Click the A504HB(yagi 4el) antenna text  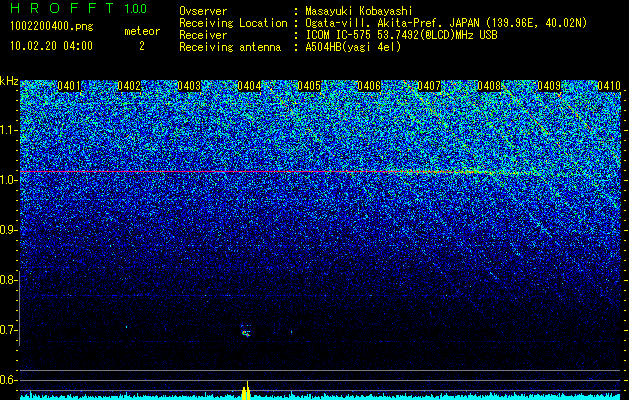(x=353, y=47)
